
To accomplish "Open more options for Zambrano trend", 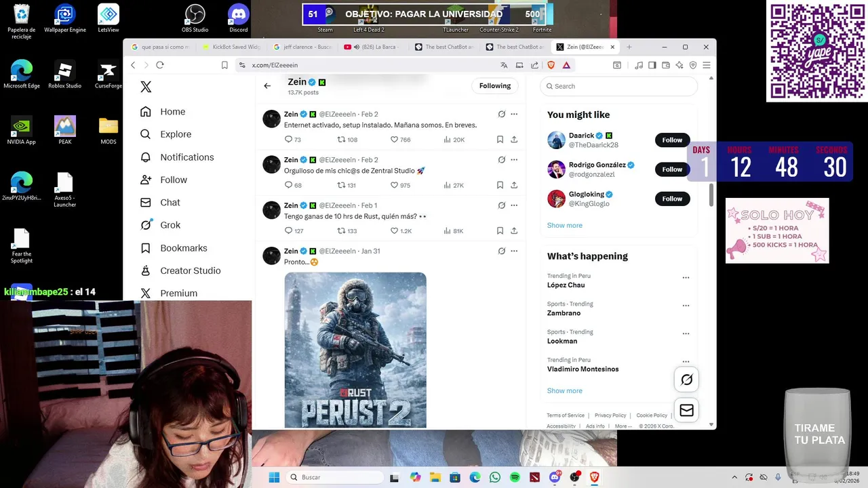I will 686,306.
